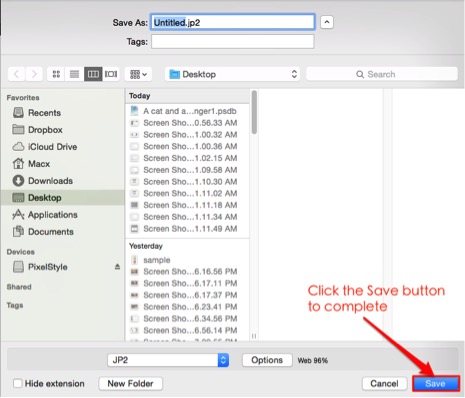Image resolution: width=465 pixels, height=398 pixels.
Task: Switch to list view
Action: [74, 74]
